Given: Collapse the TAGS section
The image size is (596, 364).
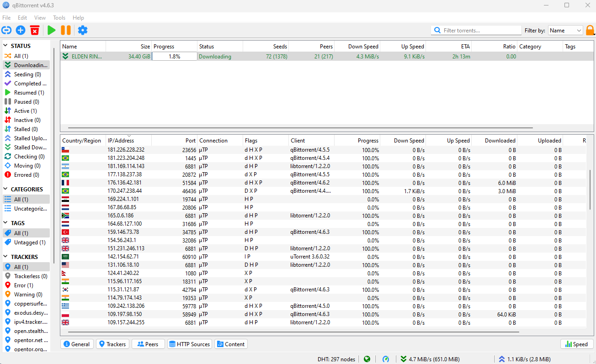Looking at the screenshot, I should (x=6, y=223).
